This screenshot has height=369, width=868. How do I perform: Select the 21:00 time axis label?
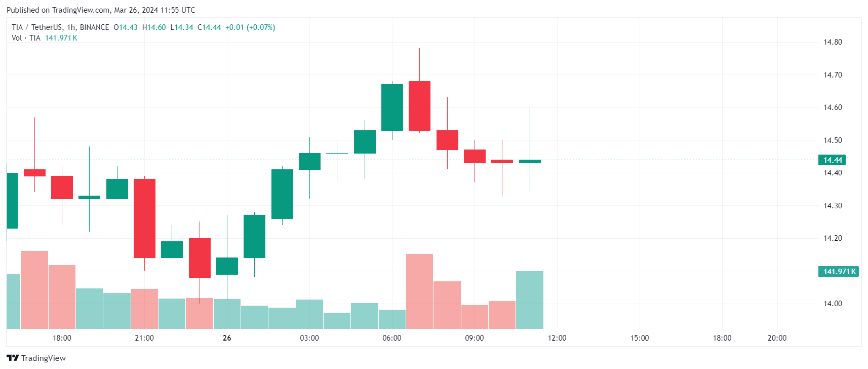tap(144, 338)
